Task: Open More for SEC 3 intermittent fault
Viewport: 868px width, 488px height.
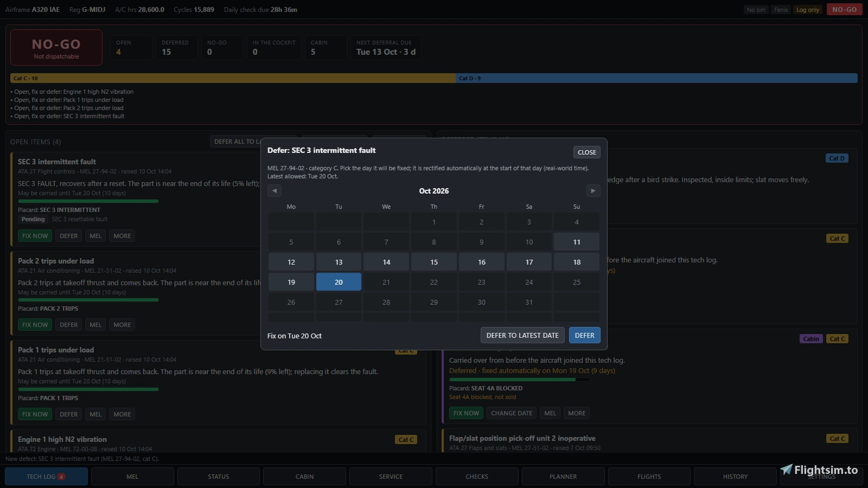Action: 122,236
